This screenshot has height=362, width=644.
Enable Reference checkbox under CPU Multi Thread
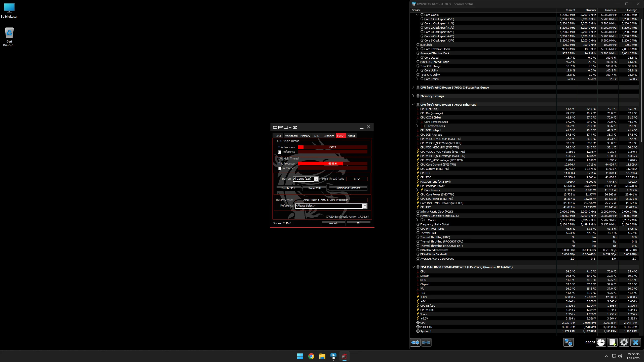[x=280, y=169]
